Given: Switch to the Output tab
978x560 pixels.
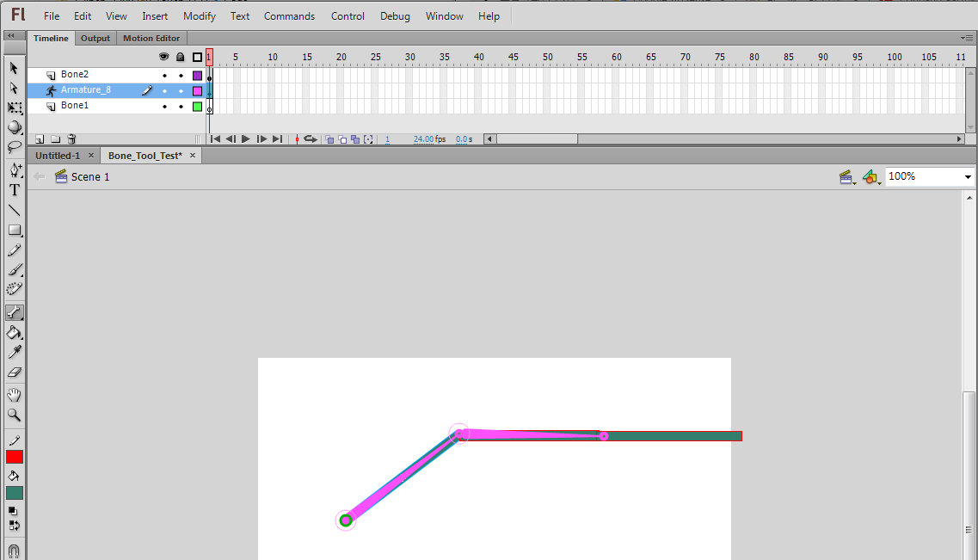Looking at the screenshot, I should pyautogui.click(x=95, y=38).
